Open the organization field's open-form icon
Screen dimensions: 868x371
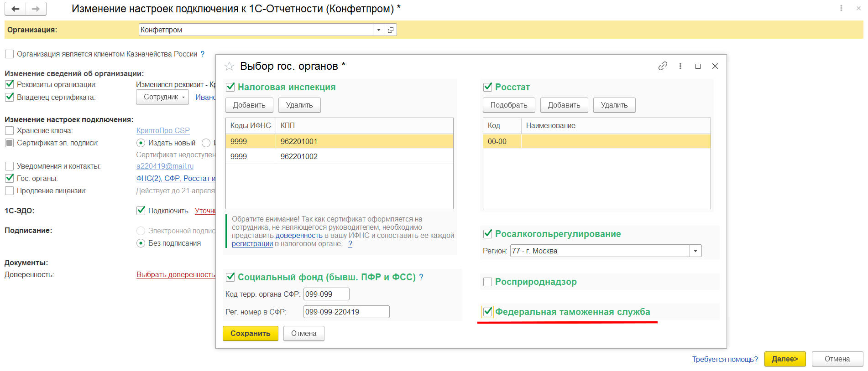pos(391,30)
